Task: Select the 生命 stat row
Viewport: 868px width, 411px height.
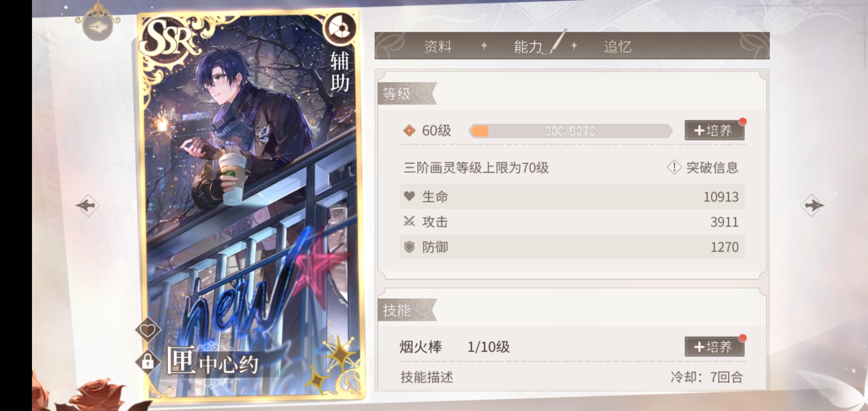Action: (x=572, y=197)
